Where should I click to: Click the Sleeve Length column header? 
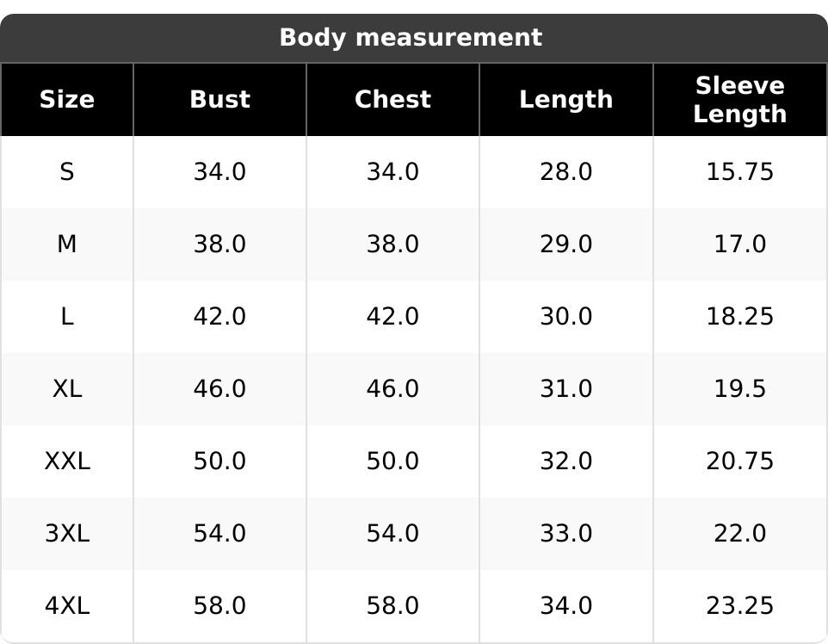coord(739,99)
